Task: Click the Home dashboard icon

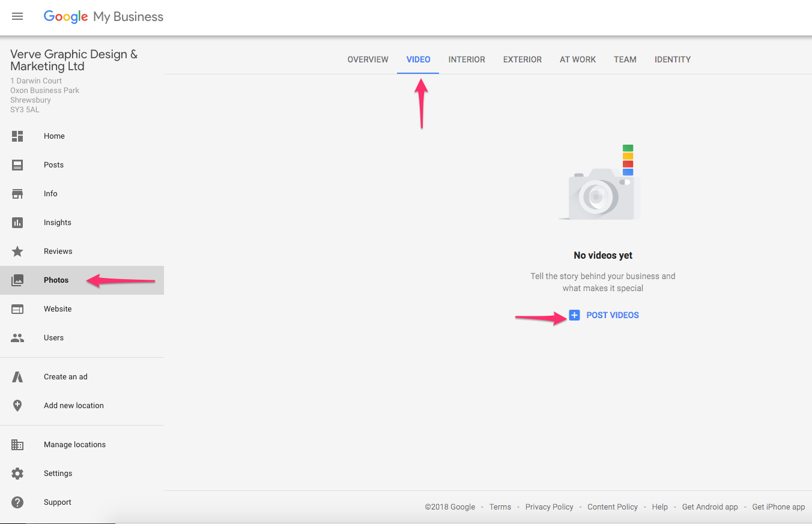Action: click(17, 136)
